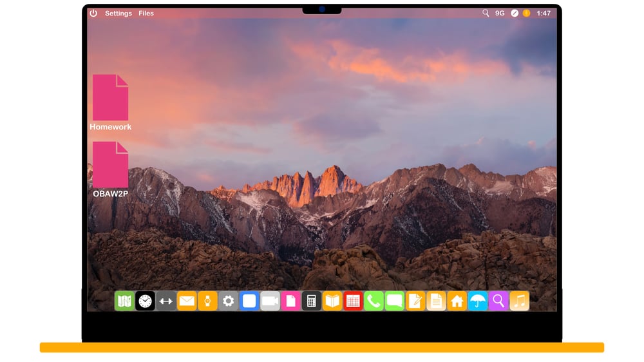Select the Homework file on the desktop
644x362 pixels.
pyautogui.click(x=111, y=102)
